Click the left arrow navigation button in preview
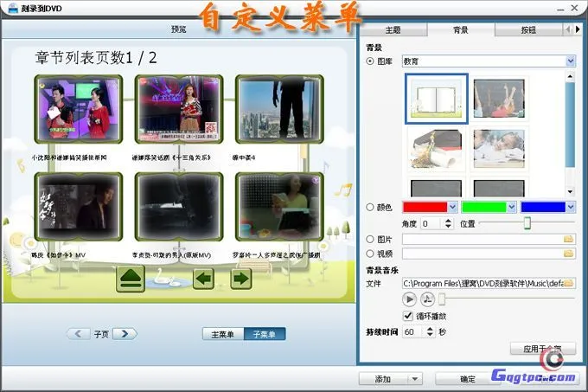This screenshot has width=588, height=392. 203,279
